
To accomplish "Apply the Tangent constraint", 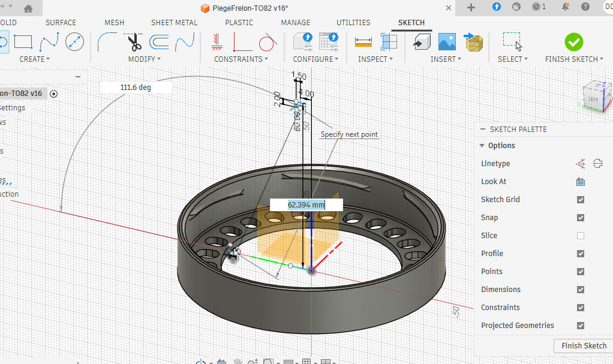I will [x=267, y=42].
